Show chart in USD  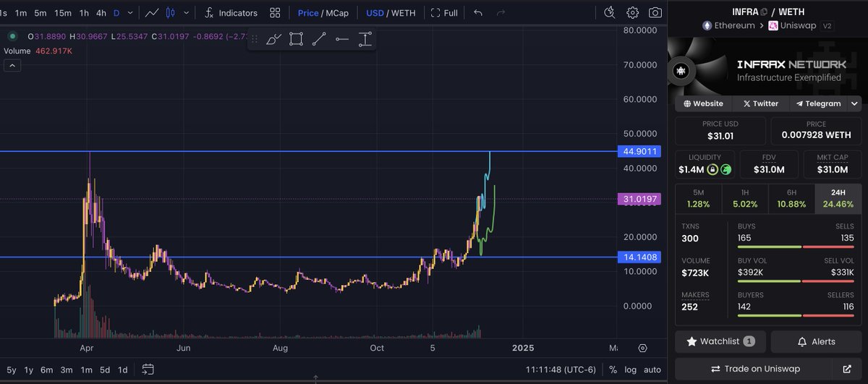pos(375,13)
